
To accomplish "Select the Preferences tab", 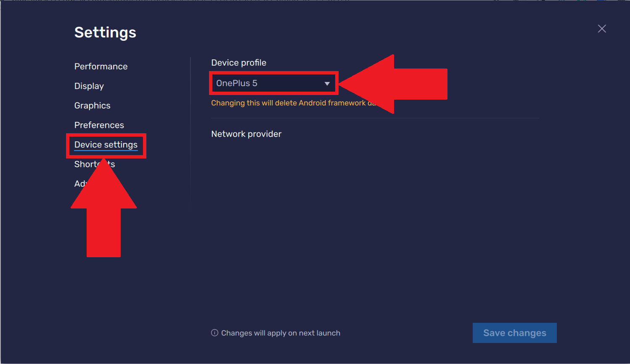I will pyautogui.click(x=99, y=125).
